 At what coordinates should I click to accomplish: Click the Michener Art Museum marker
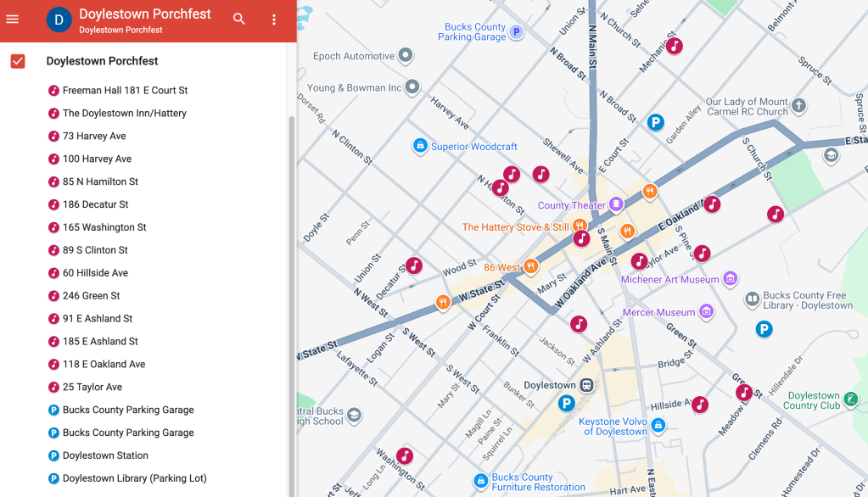[731, 279]
